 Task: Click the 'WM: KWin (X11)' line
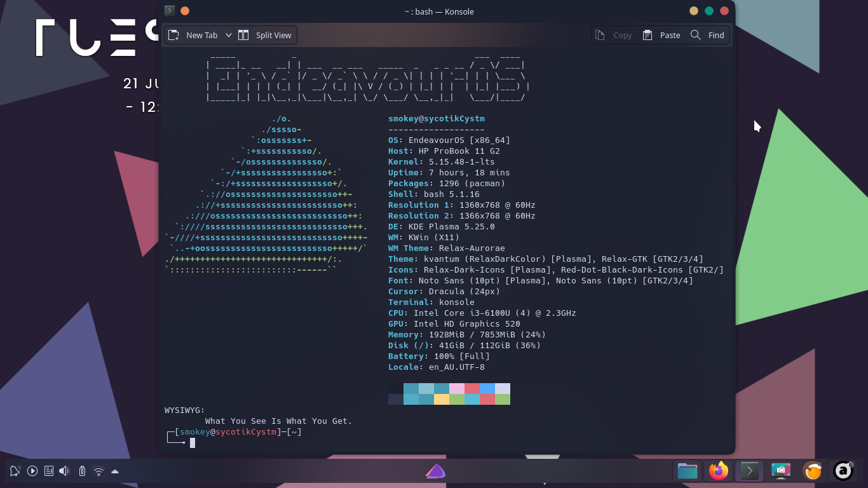click(424, 238)
